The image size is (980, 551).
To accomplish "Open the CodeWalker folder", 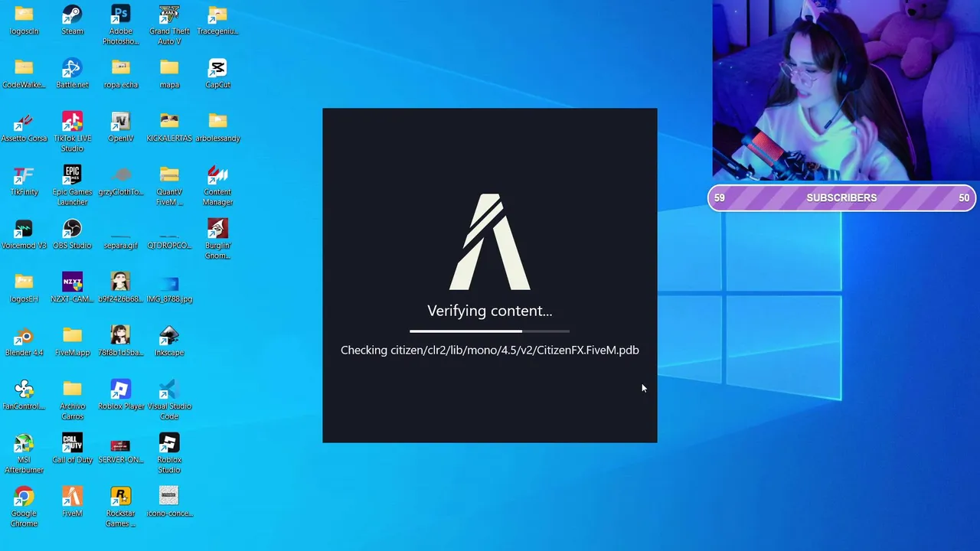I will 24,74.
